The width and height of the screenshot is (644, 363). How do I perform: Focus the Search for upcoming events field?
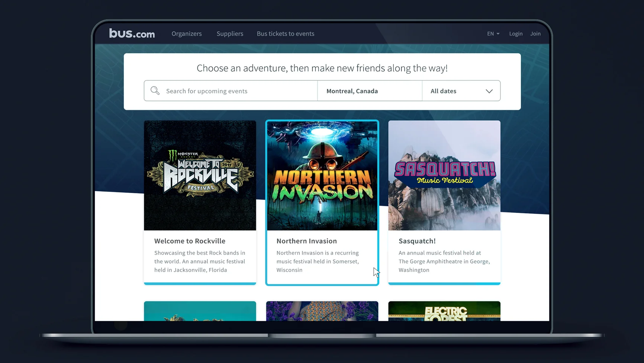(231, 91)
